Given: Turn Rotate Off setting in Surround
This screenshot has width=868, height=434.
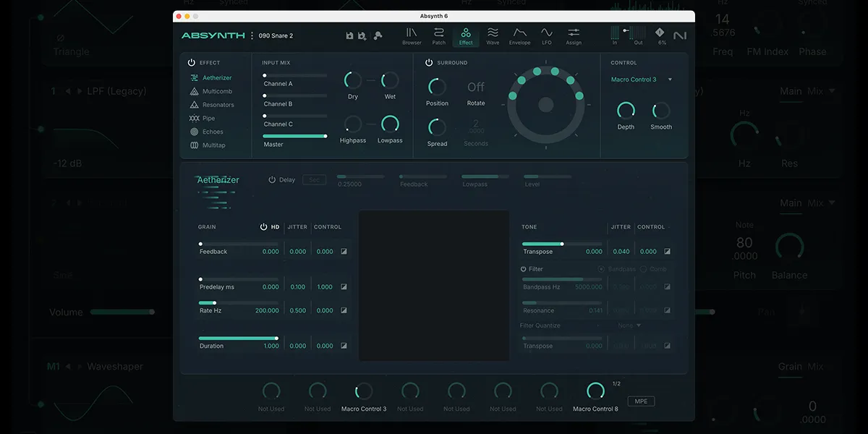Looking at the screenshot, I should pyautogui.click(x=475, y=87).
